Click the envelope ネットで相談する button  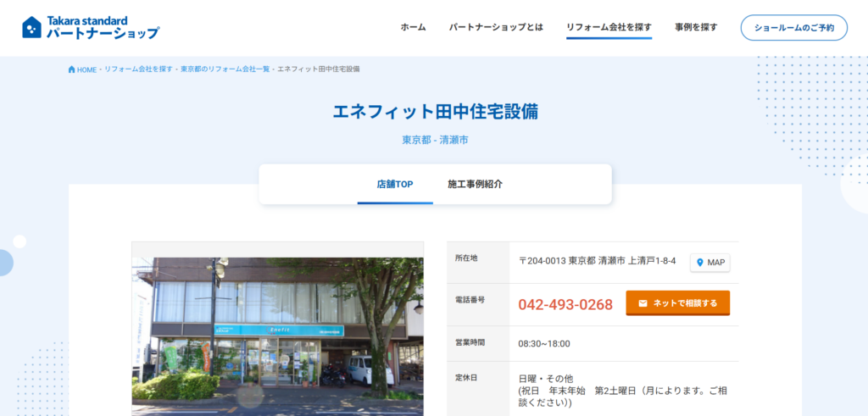click(677, 303)
